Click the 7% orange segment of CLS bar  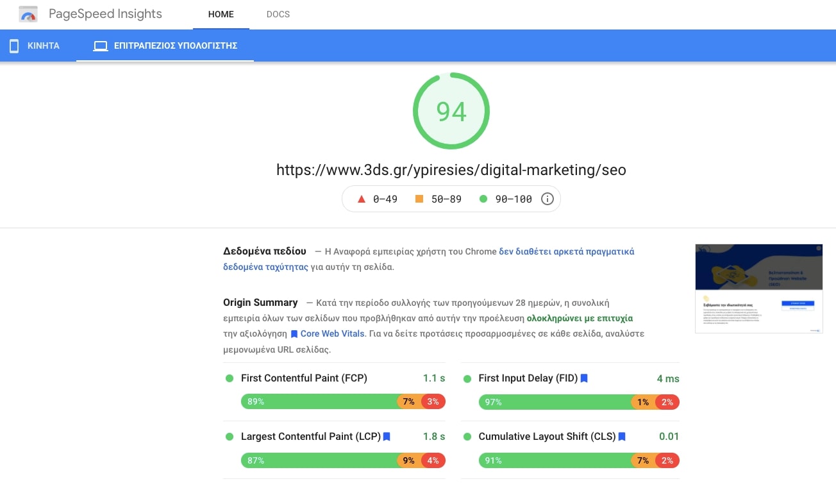pos(643,460)
